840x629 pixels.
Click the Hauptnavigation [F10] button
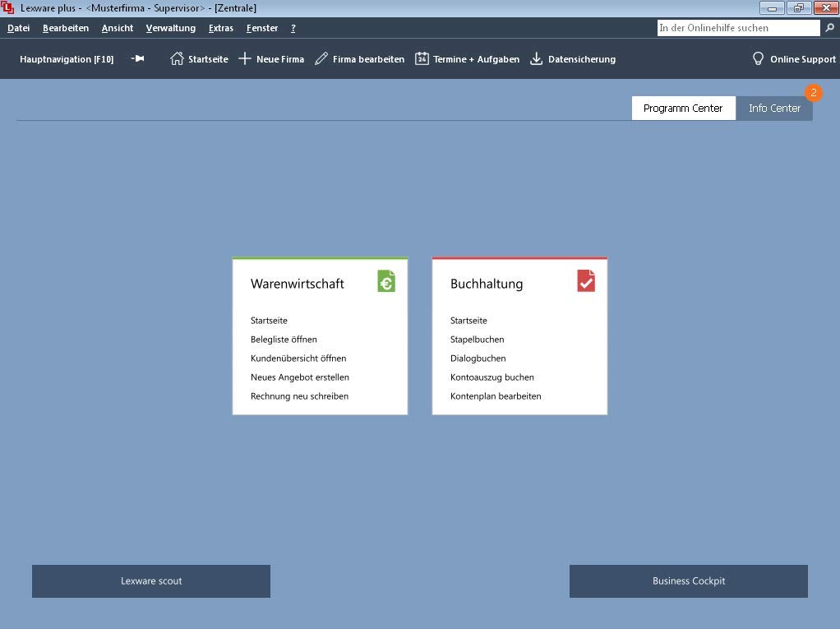[x=67, y=59]
